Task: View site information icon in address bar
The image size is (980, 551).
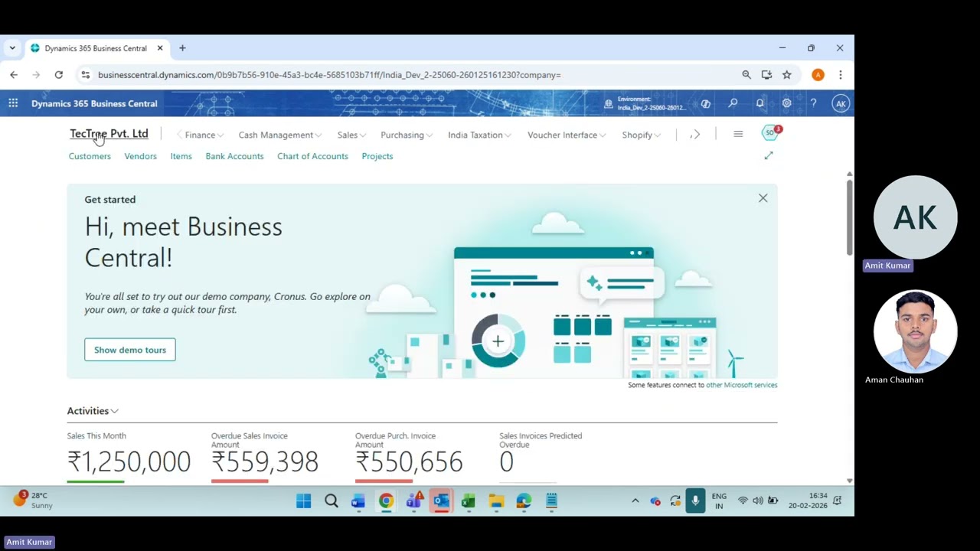Action: (85, 75)
